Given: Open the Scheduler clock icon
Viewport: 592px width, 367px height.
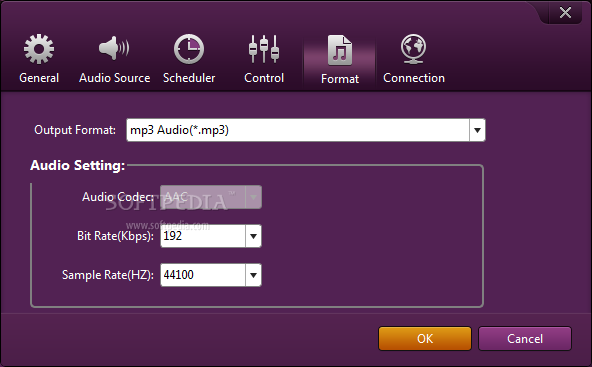Looking at the screenshot, I should [x=189, y=49].
